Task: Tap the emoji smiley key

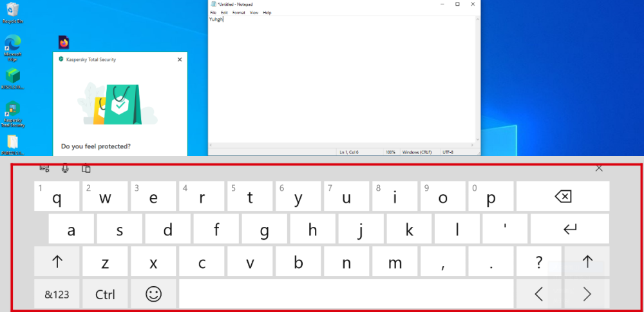Action: tap(154, 293)
